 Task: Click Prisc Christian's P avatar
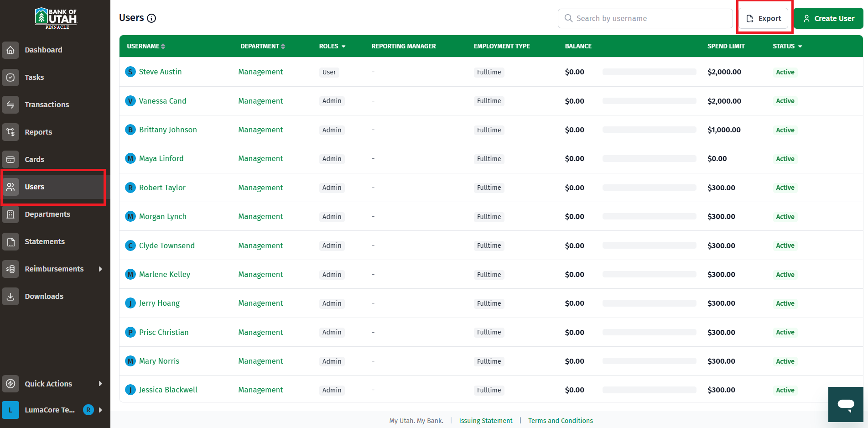pyautogui.click(x=130, y=332)
